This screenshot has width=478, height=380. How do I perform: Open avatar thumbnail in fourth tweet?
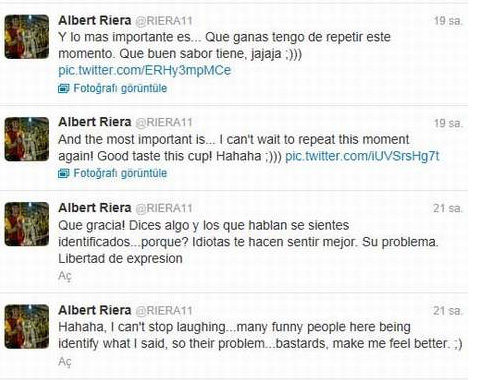tap(27, 327)
